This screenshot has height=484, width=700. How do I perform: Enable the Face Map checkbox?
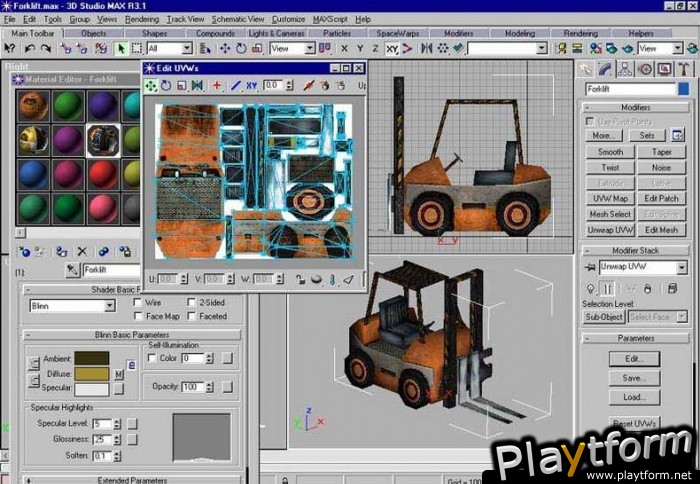click(139, 315)
